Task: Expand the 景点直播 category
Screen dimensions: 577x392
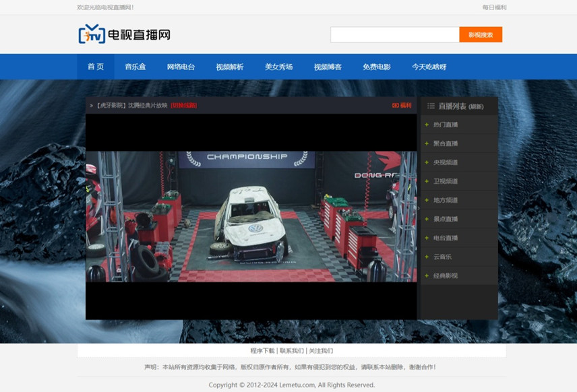Action: click(x=459, y=219)
